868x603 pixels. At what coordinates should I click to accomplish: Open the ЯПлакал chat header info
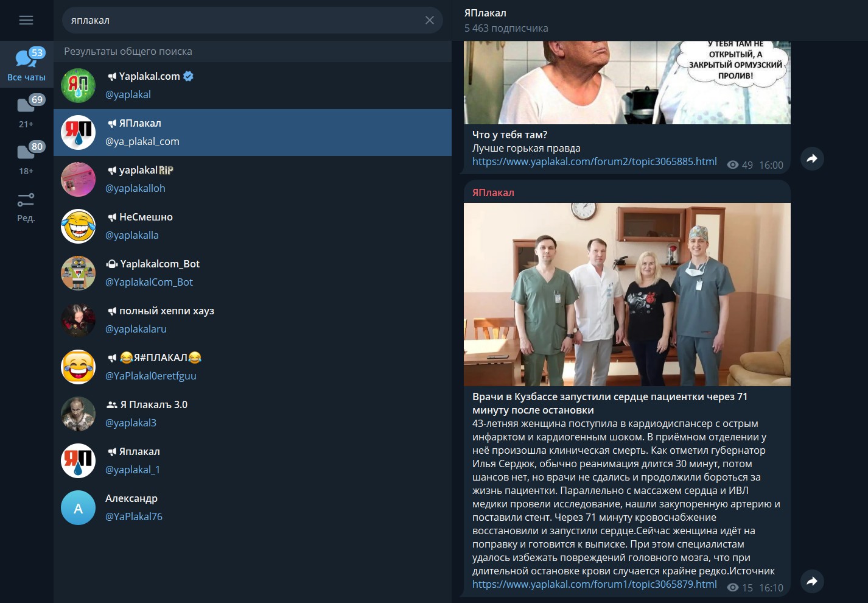pyautogui.click(x=660, y=20)
